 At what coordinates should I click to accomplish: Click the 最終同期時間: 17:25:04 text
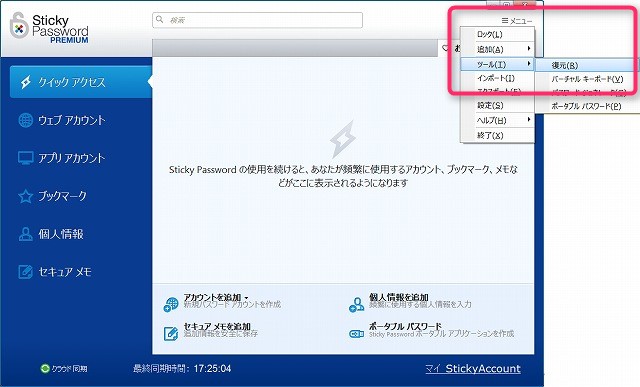(x=182, y=369)
